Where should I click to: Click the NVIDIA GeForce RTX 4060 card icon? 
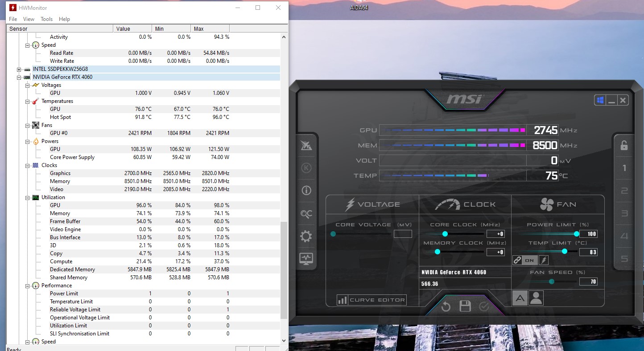pos(27,77)
